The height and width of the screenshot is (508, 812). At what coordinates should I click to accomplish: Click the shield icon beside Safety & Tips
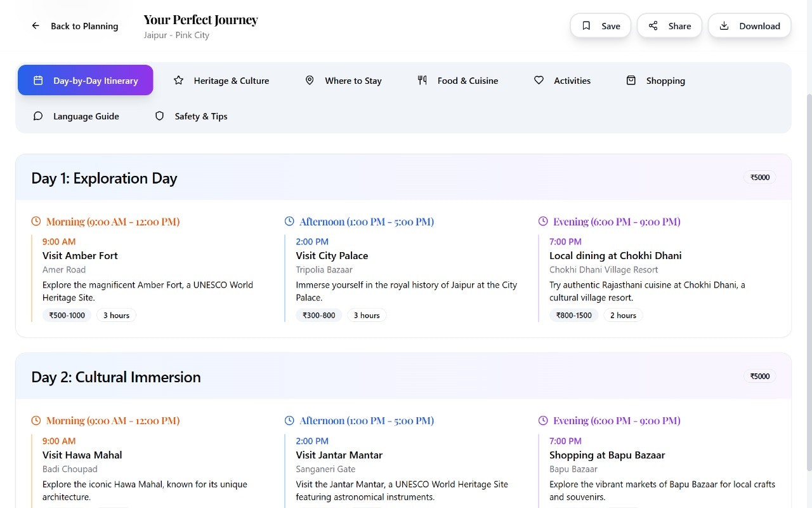(159, 116)
